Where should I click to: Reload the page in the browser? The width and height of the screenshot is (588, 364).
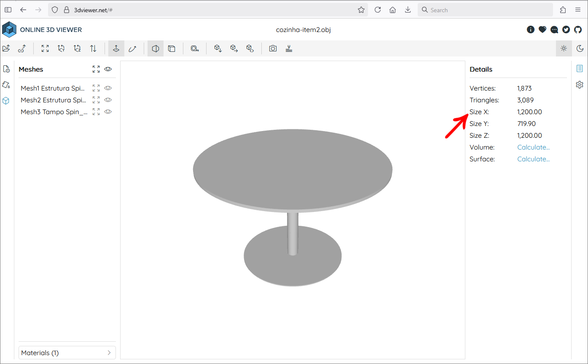point(378,10)
